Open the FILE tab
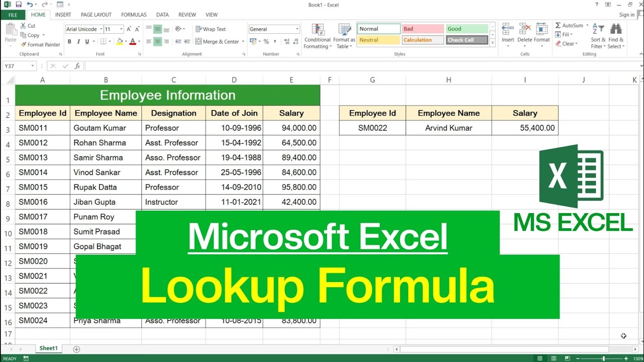This screenshot has height=362, width=644. pos(12,15)
